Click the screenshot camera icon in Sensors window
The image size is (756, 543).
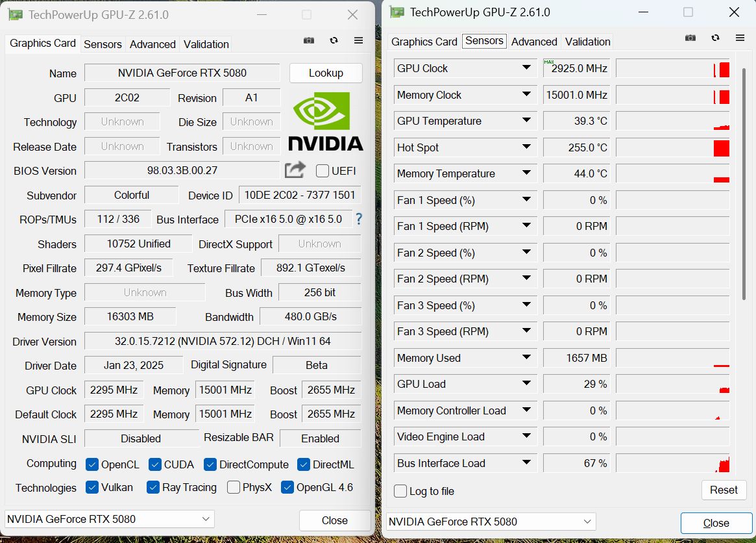(x=690, y=38)
